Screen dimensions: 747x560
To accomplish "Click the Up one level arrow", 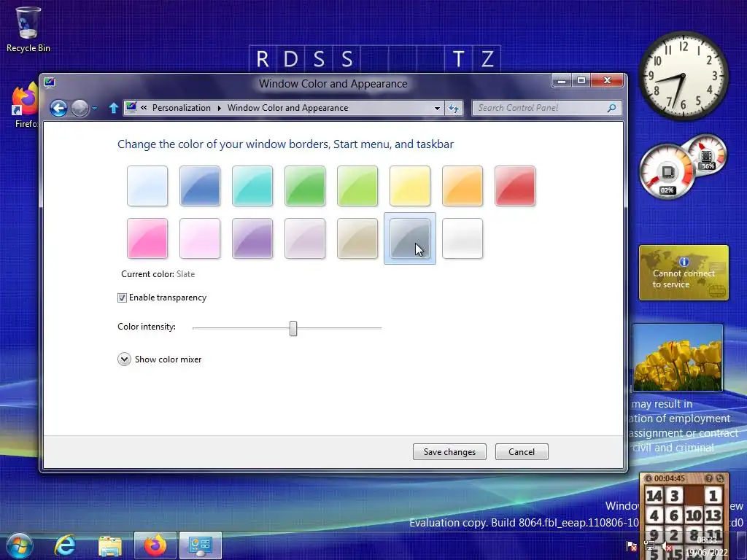I will coord(113,108).
